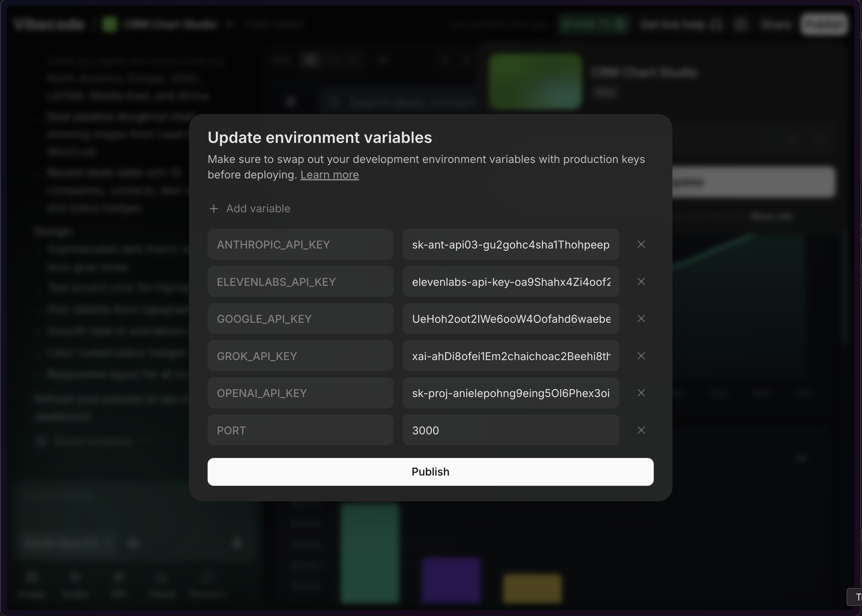Edit the elevenlabs-api-key value field

510,282
